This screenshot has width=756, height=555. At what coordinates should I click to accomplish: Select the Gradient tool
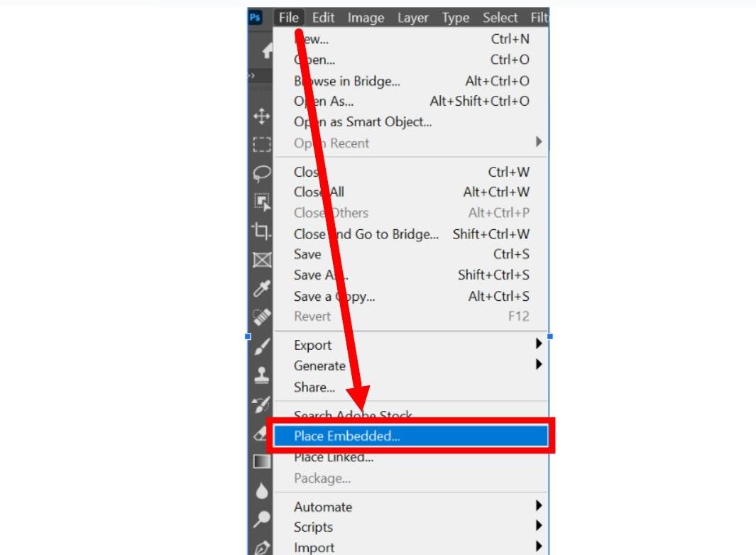[261, 462]
